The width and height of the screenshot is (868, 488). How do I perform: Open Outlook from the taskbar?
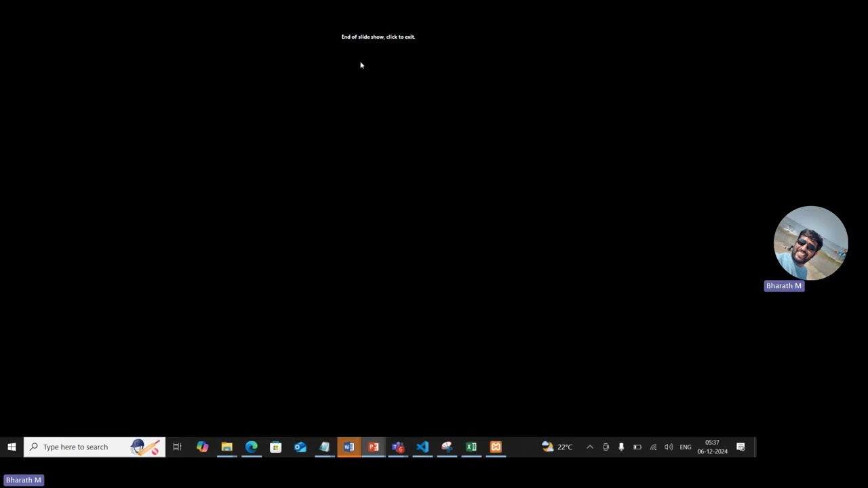[x=300, y=447]
